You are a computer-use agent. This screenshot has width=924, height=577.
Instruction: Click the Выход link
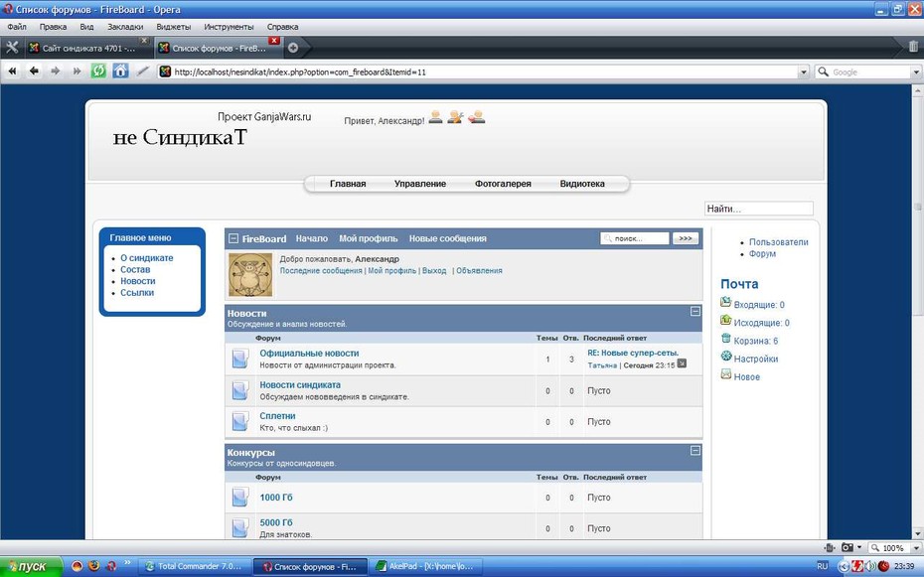tap(434, 271)
